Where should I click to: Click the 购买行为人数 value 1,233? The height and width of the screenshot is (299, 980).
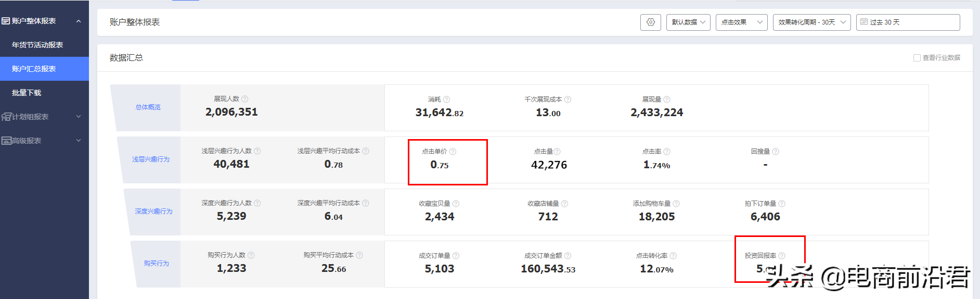pos(231,268)
